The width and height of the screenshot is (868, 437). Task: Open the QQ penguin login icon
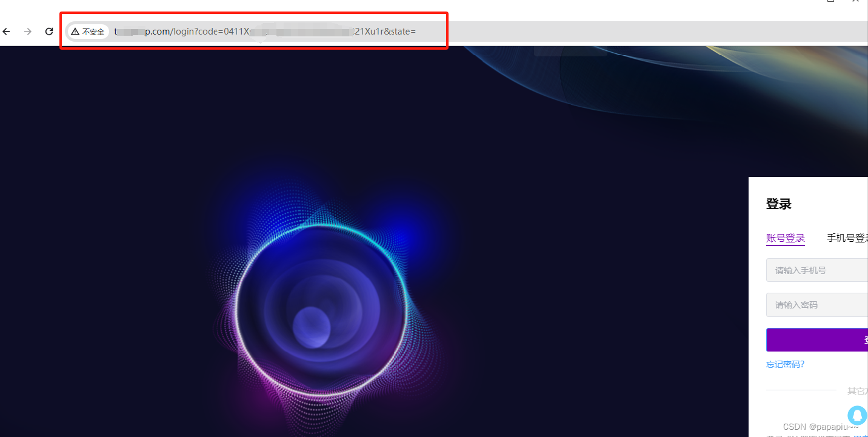(x=857, y=415)
